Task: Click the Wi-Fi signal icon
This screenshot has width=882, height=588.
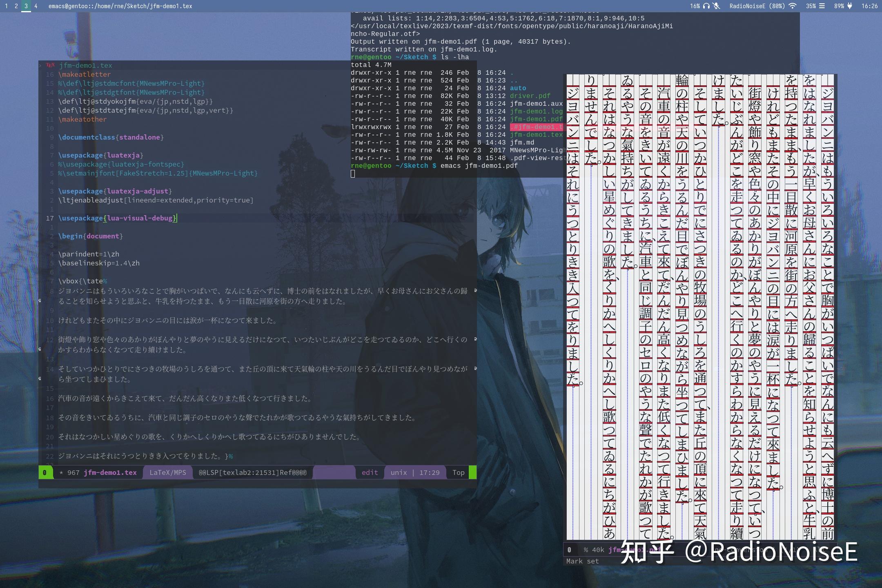Action: (793, 6)
